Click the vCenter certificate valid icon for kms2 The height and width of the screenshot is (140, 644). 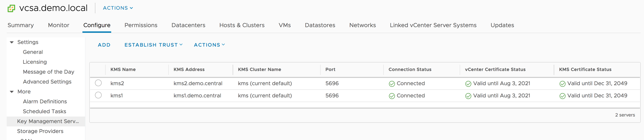pos(468,84)
